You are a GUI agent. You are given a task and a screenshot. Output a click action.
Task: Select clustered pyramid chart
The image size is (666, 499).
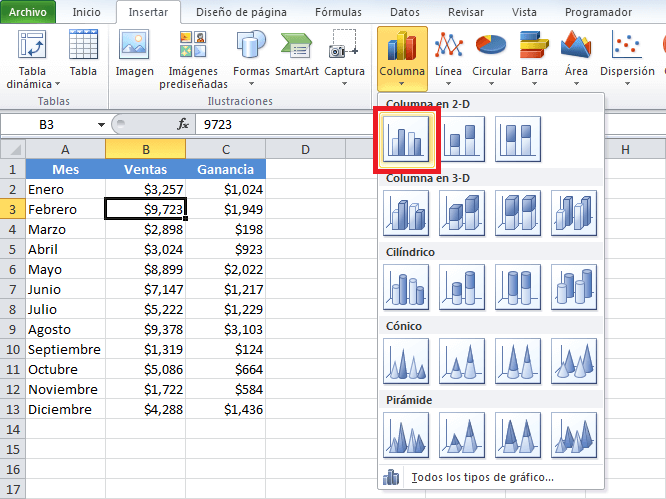click(x=406, y=435)
